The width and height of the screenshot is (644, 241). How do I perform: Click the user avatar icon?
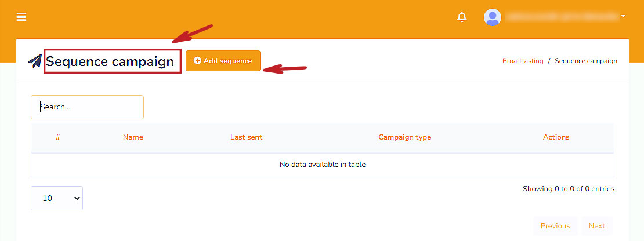(x=493, y=17)
